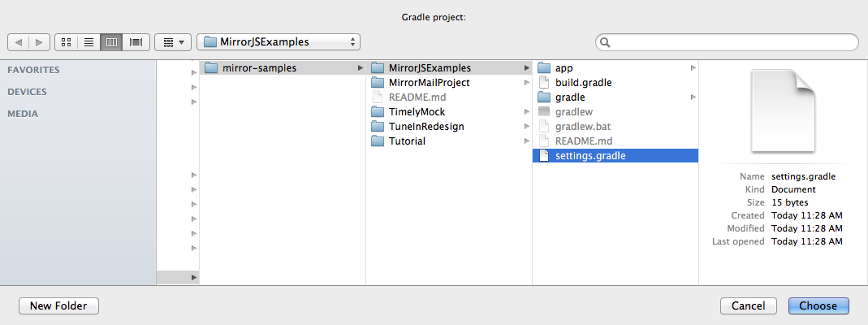Click the search field
868x325 pixels.
727,42
